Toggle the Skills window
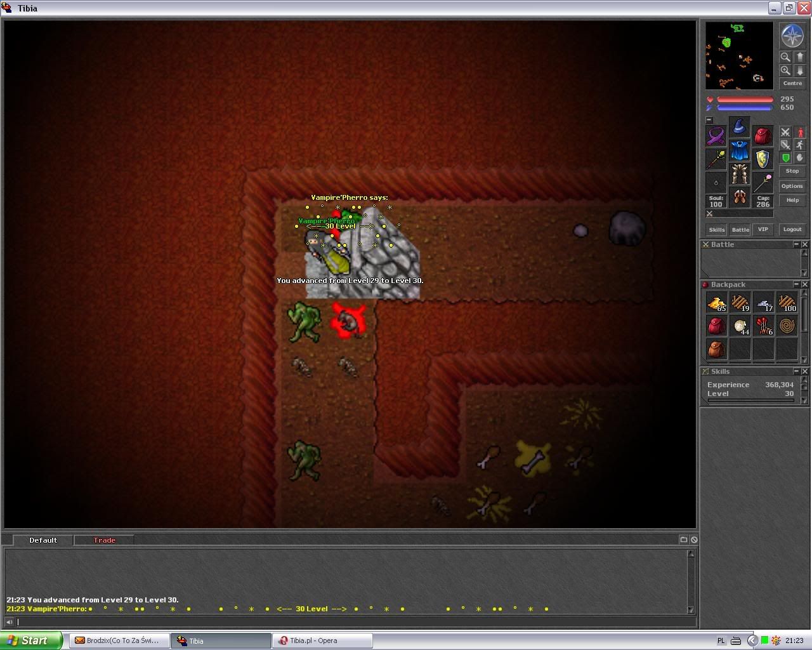Viewport: 812px width, 650px height. point(717,230)
